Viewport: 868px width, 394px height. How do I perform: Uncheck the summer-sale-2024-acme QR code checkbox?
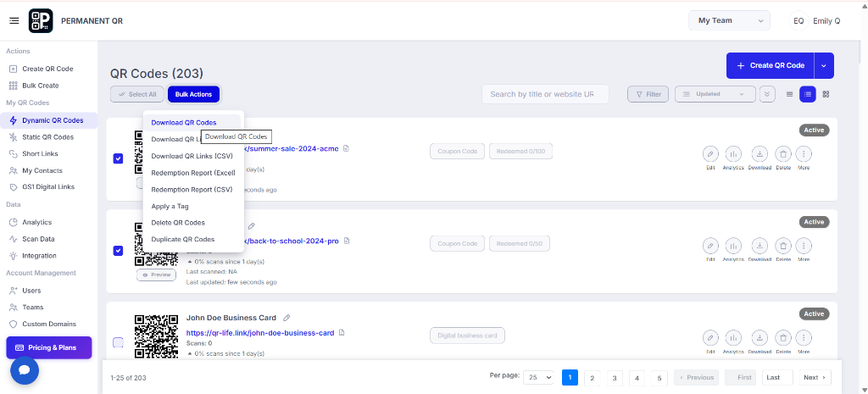118,158
